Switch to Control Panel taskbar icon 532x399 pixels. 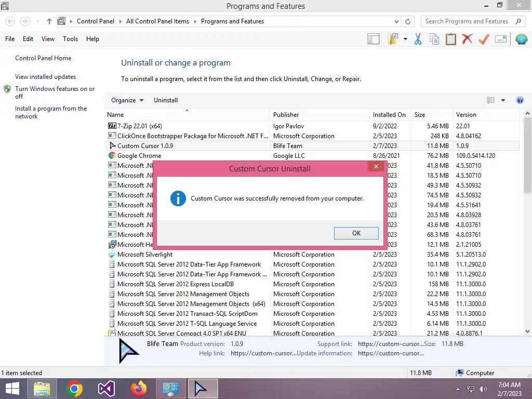point(170,389)
